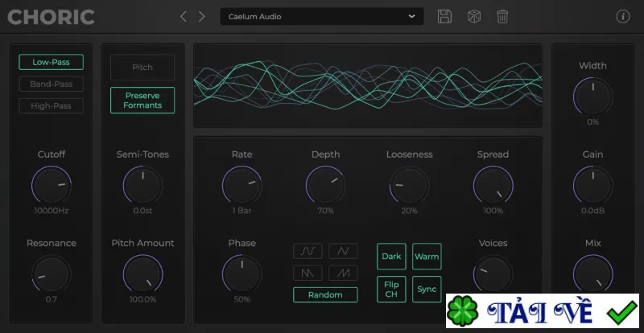Screen dimensions: 644x333
Task: Toggle the Warm button
Action: coord(427,257)
